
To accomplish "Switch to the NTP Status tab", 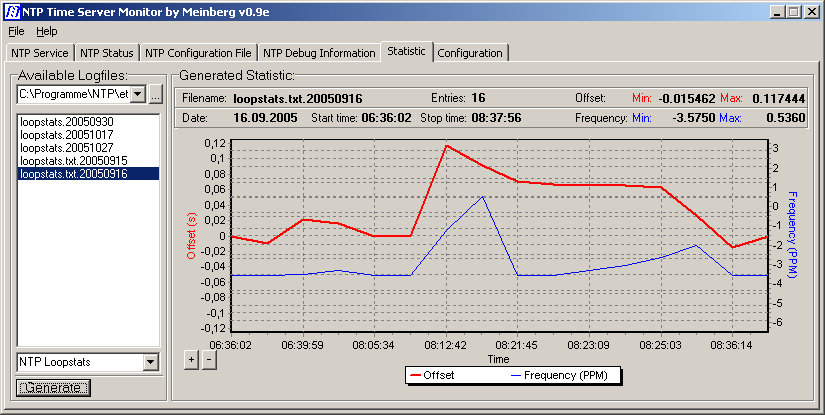I will (107, 53).
